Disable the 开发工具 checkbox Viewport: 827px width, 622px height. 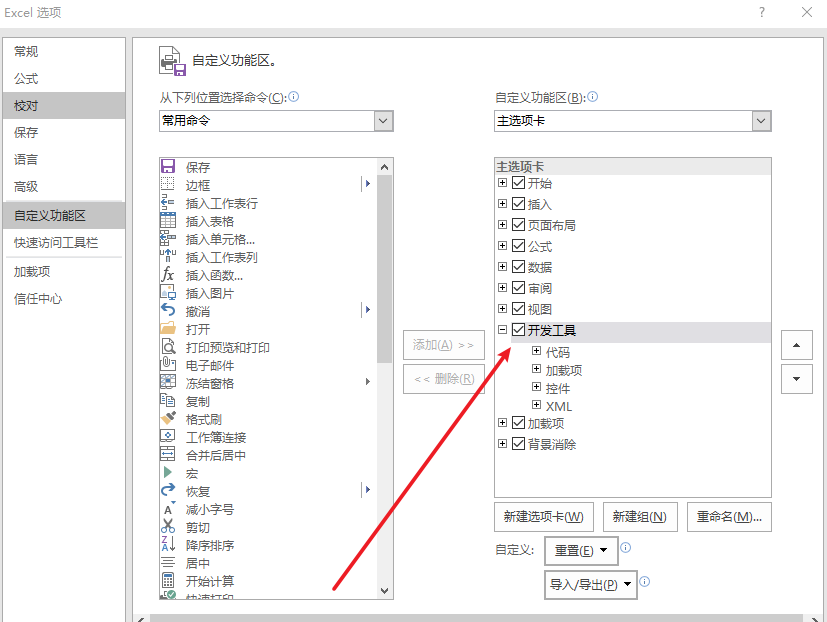tap(518, 330)
